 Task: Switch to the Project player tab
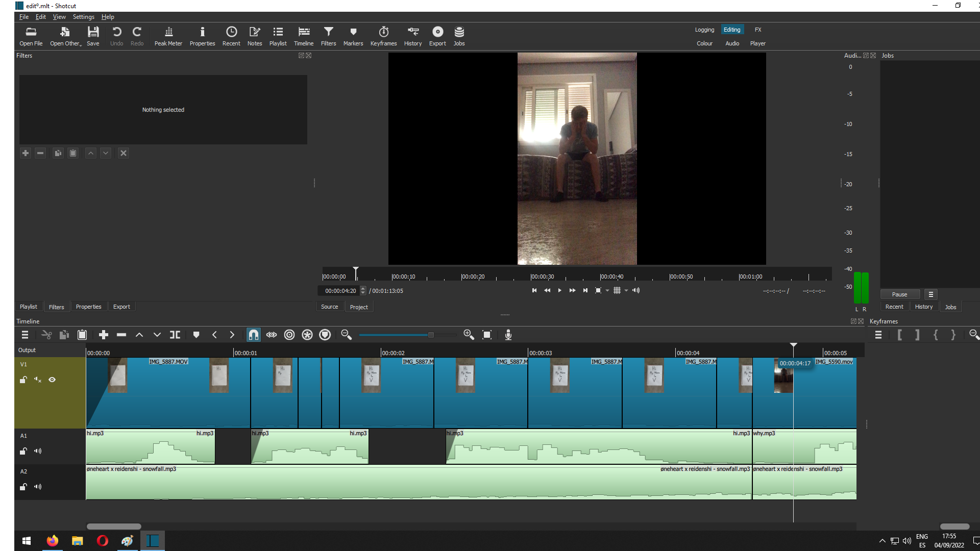pos(359,307)
